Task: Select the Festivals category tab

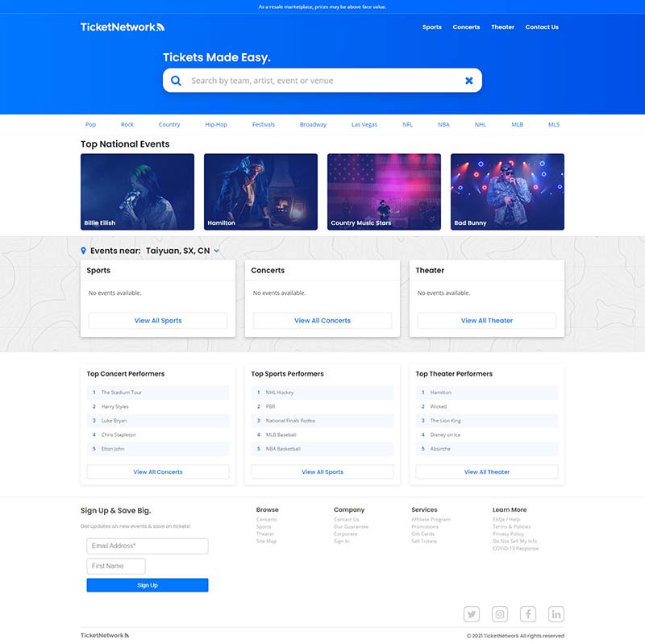Action: click(264, 125)
